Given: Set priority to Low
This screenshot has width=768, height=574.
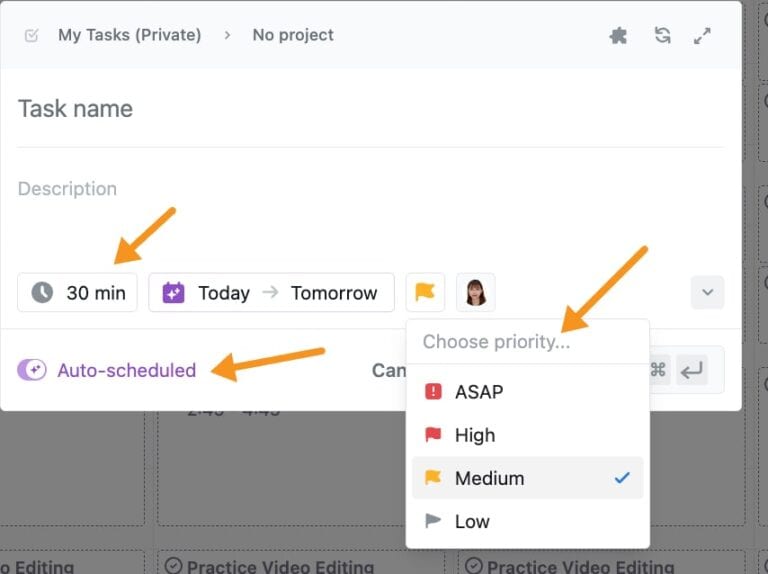Looking at the screenshot, I should click(x=472, y=521).
